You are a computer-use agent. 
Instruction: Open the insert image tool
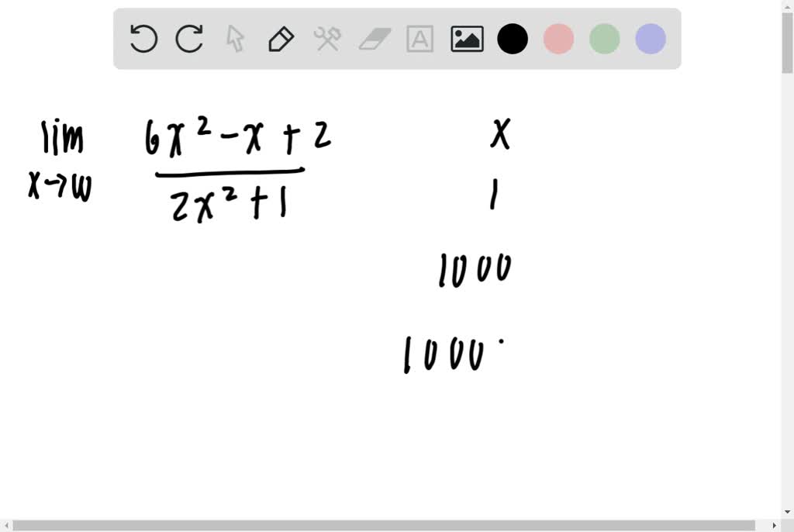(x=466, y=38)
